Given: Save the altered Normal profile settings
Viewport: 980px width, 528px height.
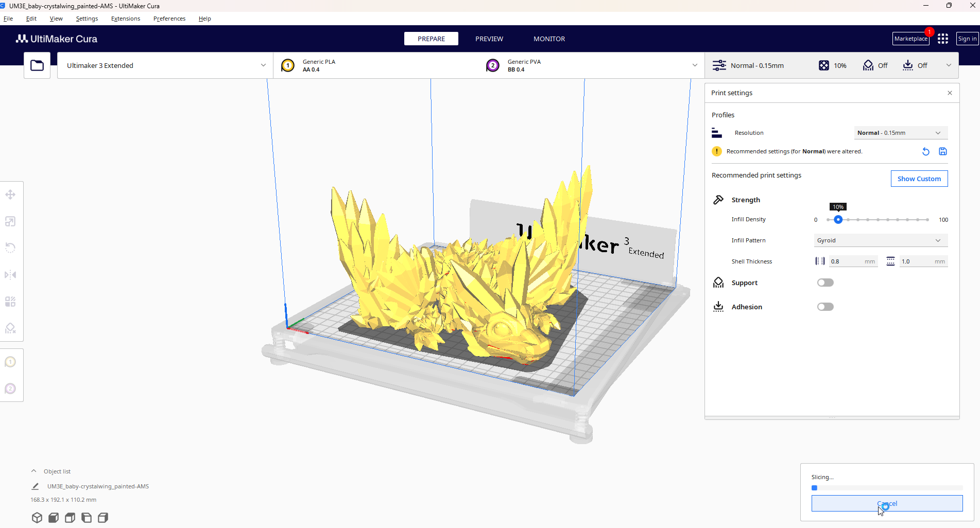Looking at the screenshot, I should coord(943,151).
